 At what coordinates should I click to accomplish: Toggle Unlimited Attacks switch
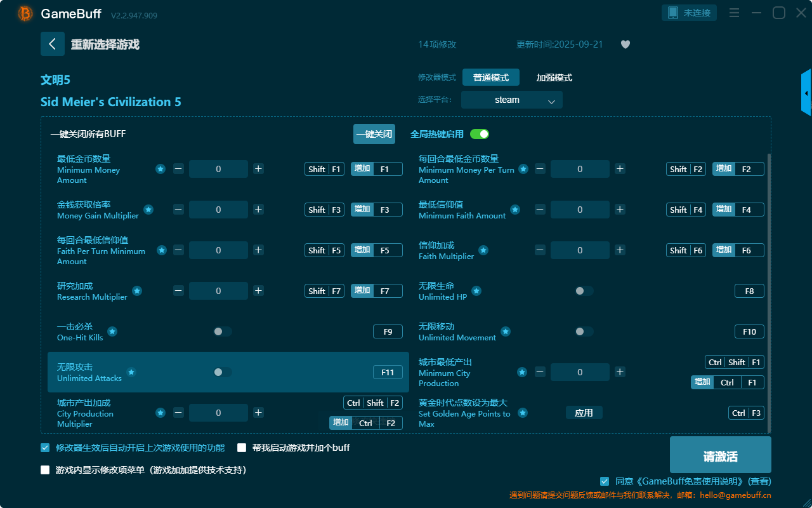[223, 372]
